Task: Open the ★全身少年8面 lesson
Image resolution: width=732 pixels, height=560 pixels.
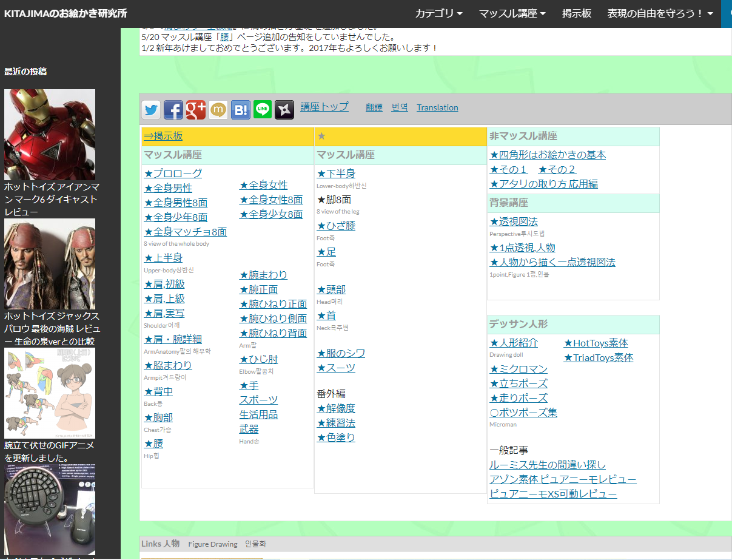Action: 176,217
